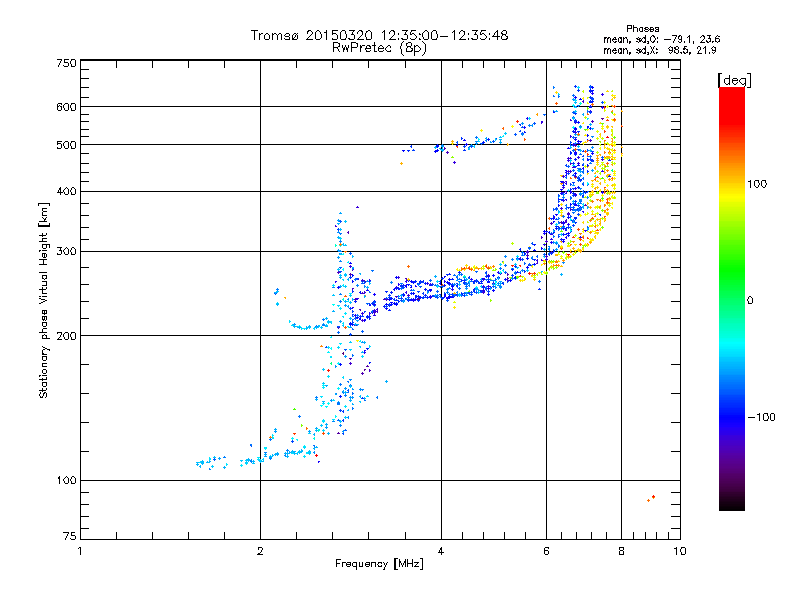Click the x-axis tick label '4'

tap(441, 551)
